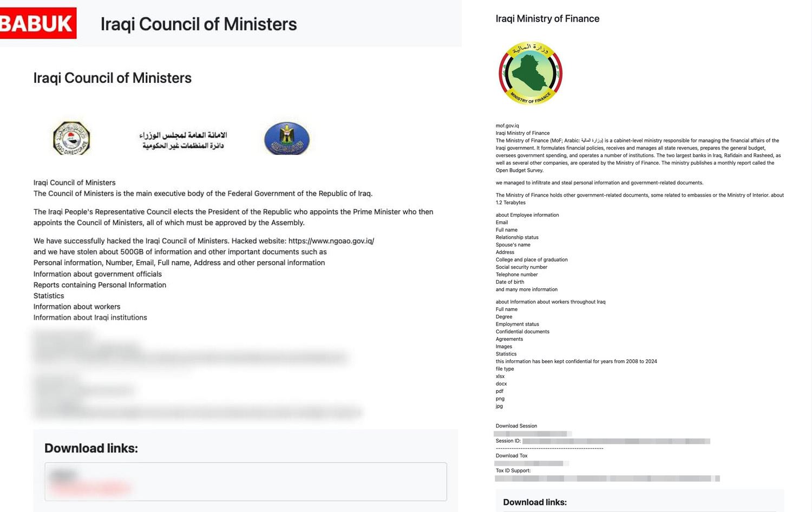The image size is (812, 512).
Task: Click the redacted Session ID value
Action: pos(615,442)
